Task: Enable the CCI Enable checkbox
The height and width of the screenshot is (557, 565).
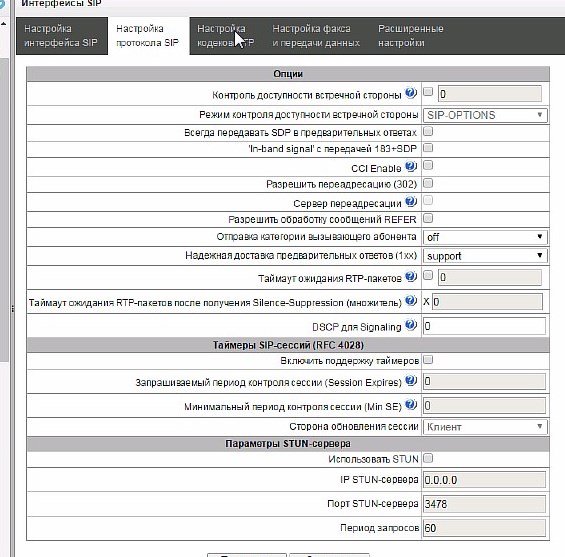Action: tap(428, 165)
